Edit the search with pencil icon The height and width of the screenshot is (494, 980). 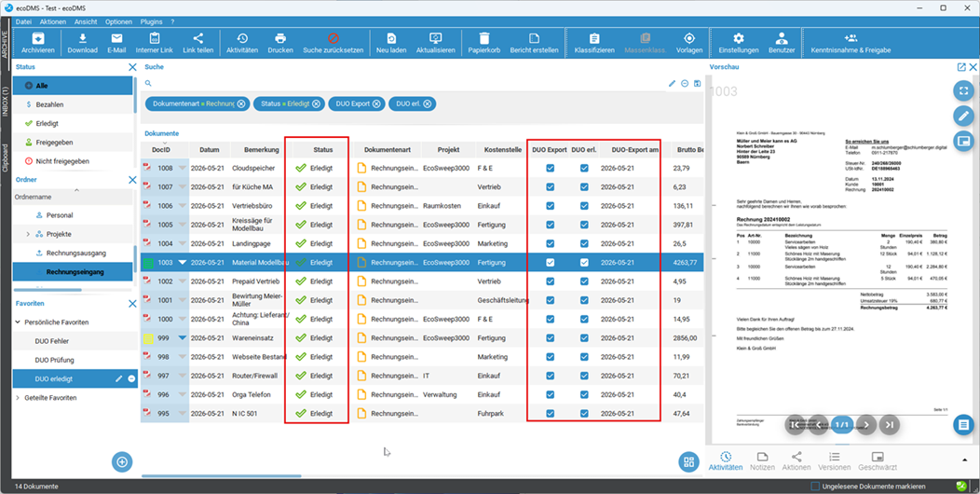pos(673,83)
